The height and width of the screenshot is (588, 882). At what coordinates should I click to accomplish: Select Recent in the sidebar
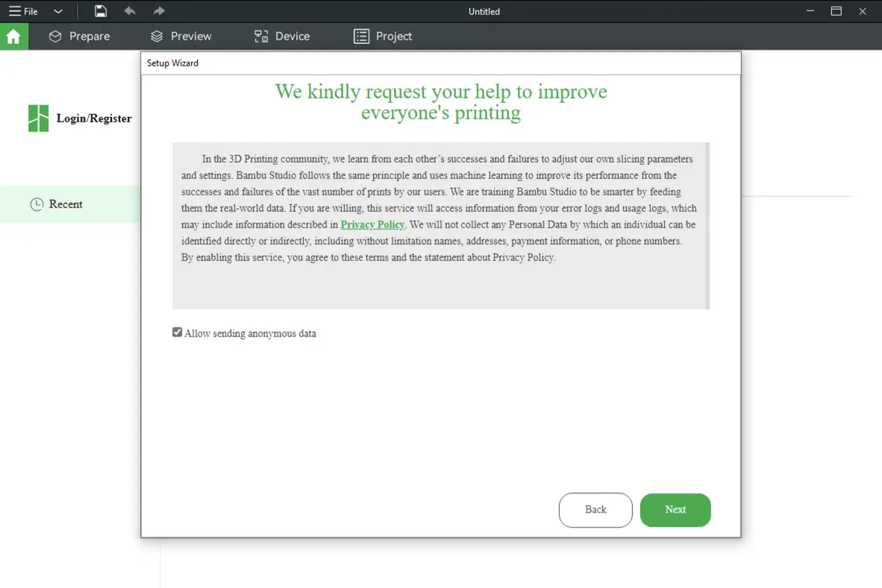70,204
